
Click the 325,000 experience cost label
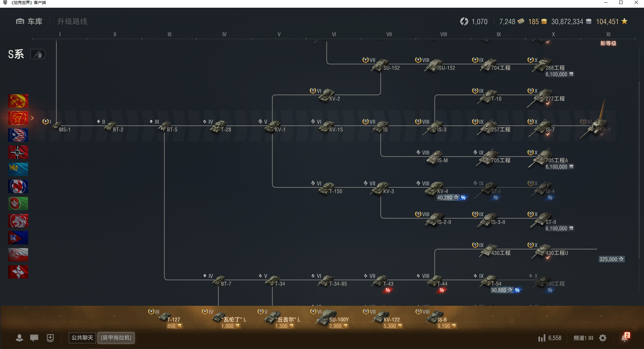coord(612,259)
